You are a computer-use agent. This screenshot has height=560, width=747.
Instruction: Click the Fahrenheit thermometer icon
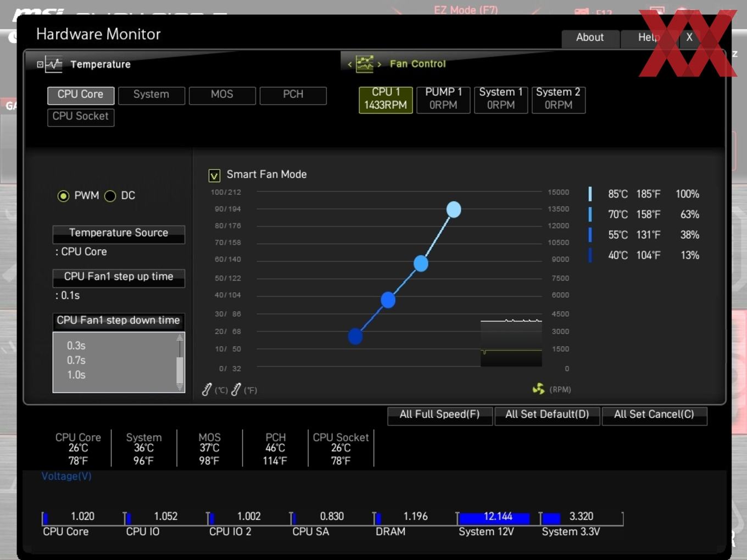click(236, 389)
